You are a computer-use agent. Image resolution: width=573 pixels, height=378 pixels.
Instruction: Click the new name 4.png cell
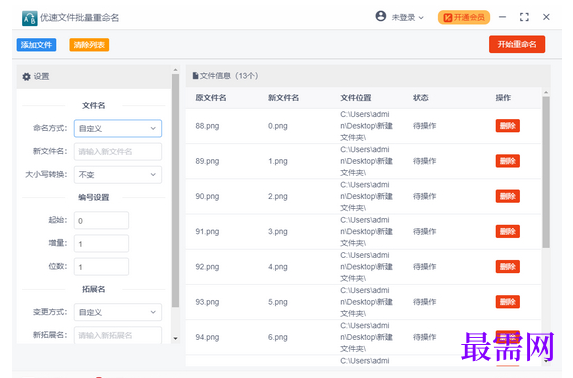tap(278, 267)
